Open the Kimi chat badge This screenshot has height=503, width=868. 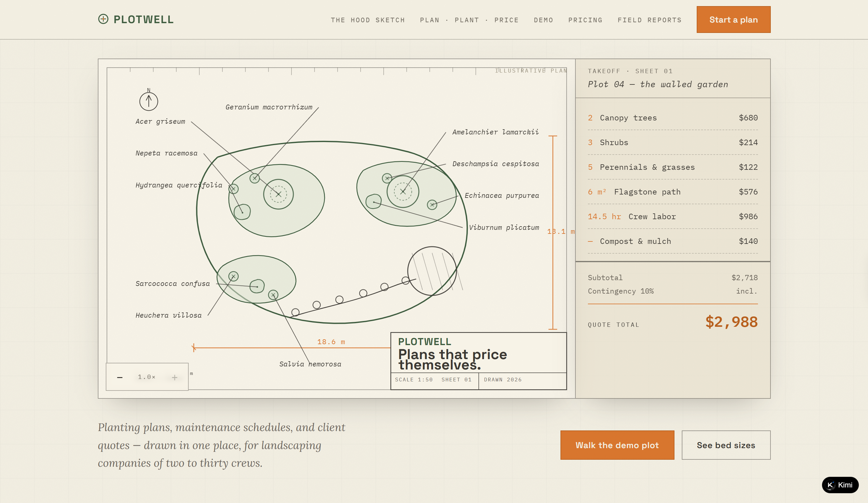click(x=840, y=485)
